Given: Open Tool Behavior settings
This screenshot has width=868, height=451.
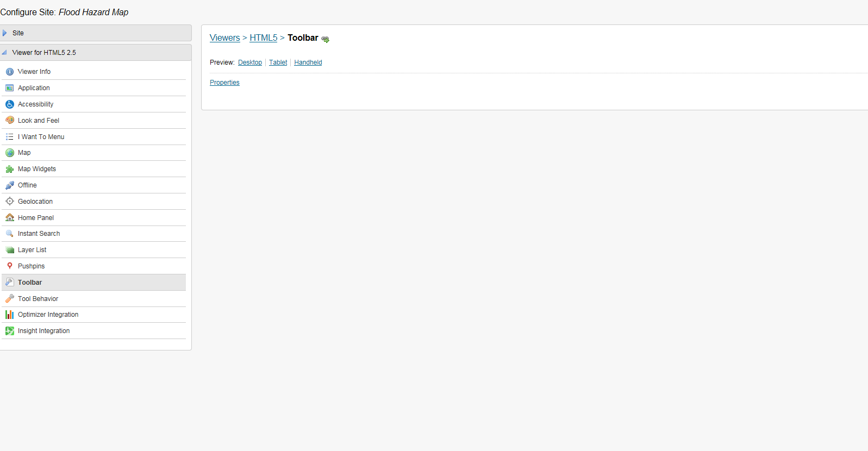Looking at the screenshot, I should pyautogui.click(x=94, y=298).
